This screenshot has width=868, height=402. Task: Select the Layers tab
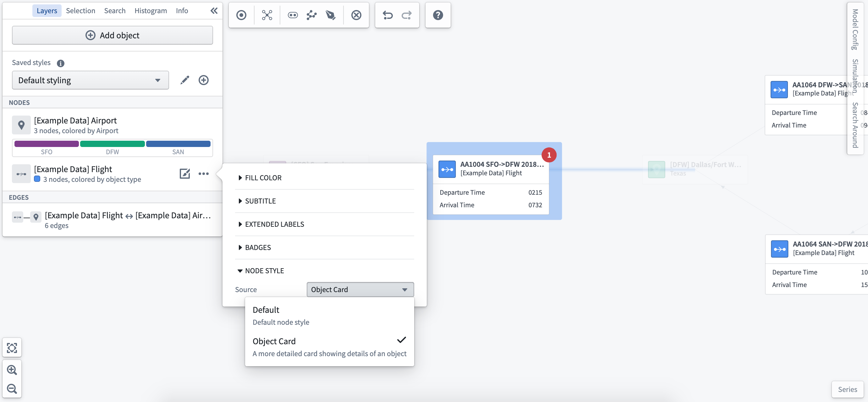click(x=47, y=11)
